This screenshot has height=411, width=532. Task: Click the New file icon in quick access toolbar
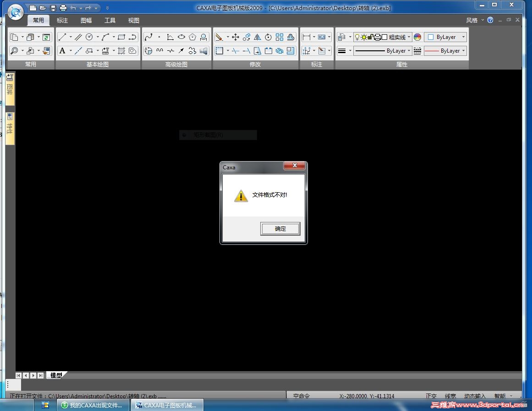click(33, 8)
